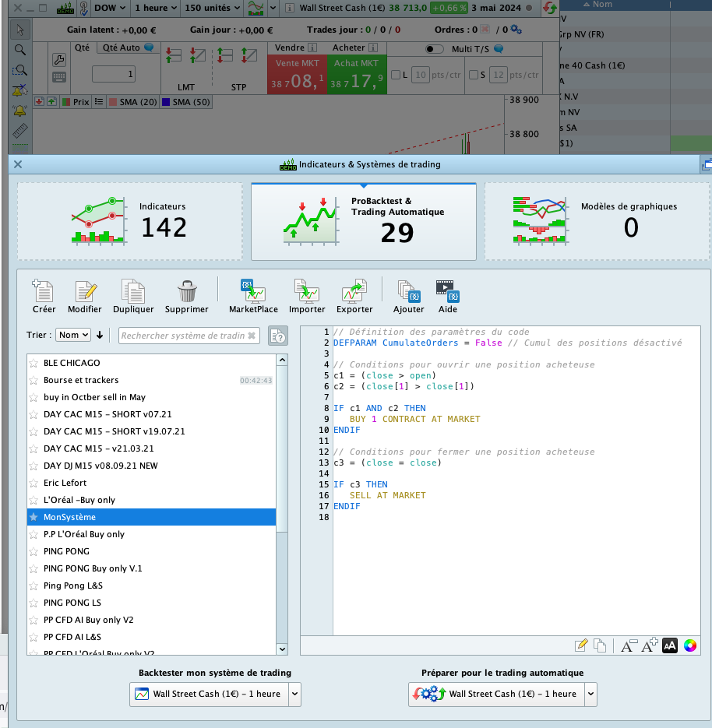Expand the backtest instrument dropdown arrow

tap(294, 694)
